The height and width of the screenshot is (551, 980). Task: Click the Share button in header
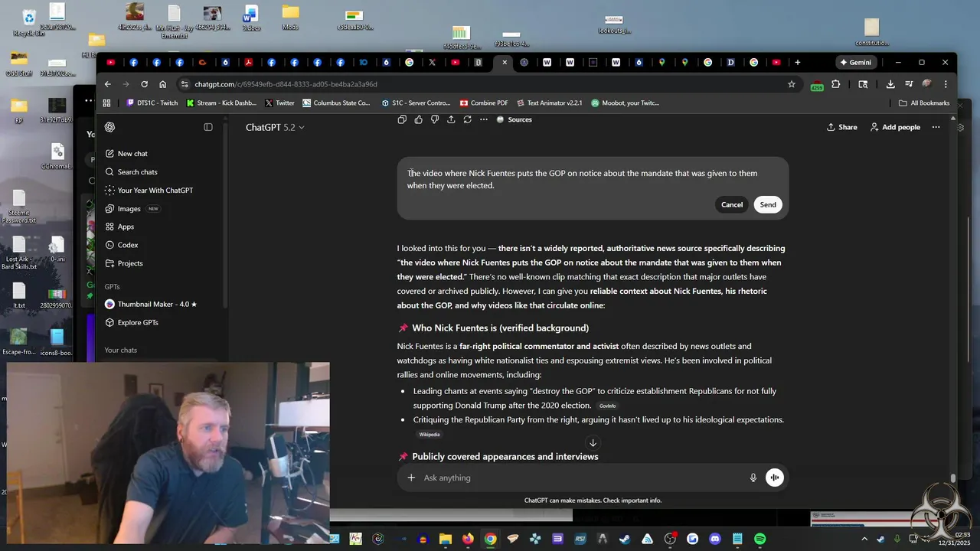click(842, 127)
